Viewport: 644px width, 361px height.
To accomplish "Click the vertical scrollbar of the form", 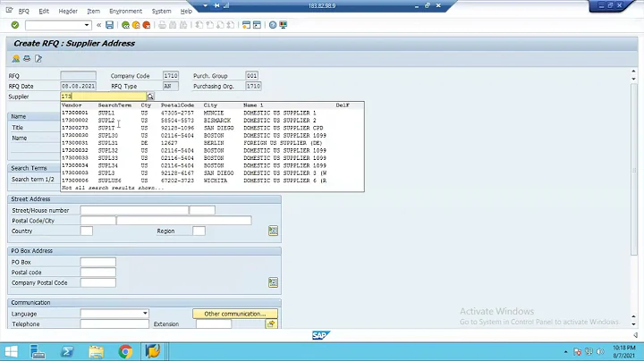I will point(634,169).
